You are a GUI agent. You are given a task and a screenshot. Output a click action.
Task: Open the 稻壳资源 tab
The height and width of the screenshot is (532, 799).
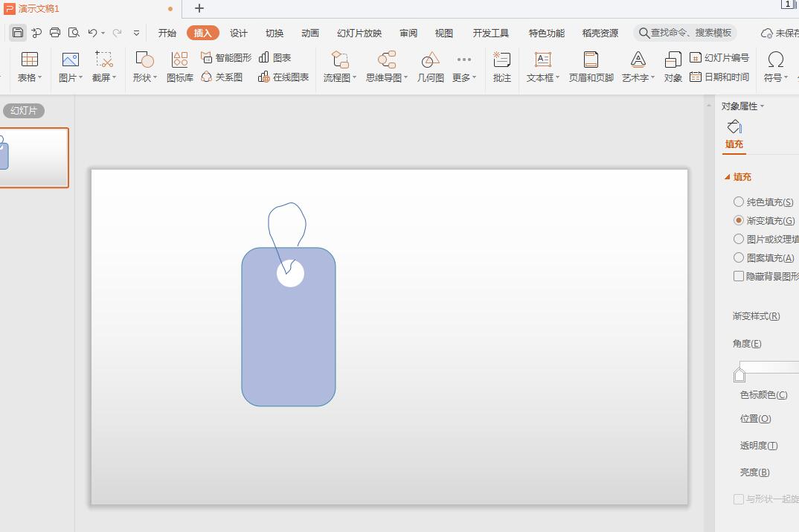click(600, 33)
